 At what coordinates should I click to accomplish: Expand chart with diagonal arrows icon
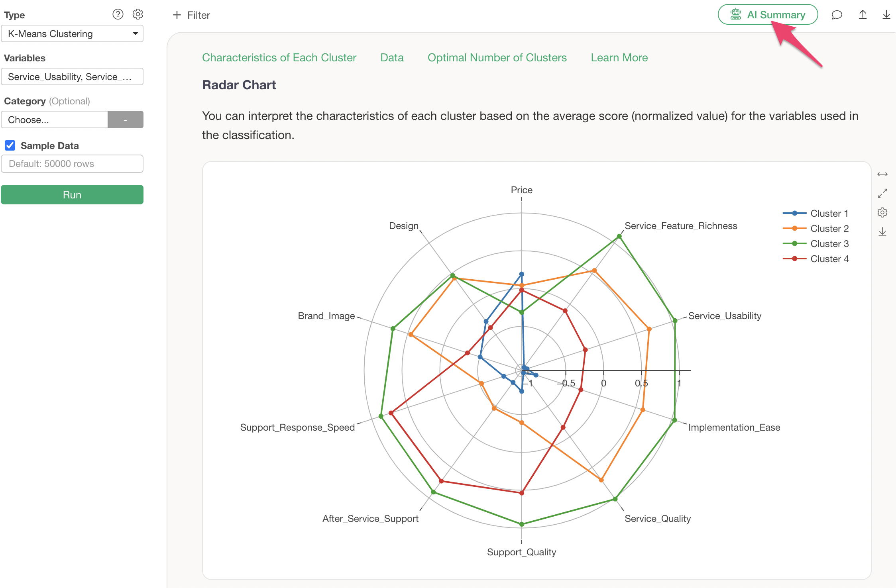[x=882, y=193]
